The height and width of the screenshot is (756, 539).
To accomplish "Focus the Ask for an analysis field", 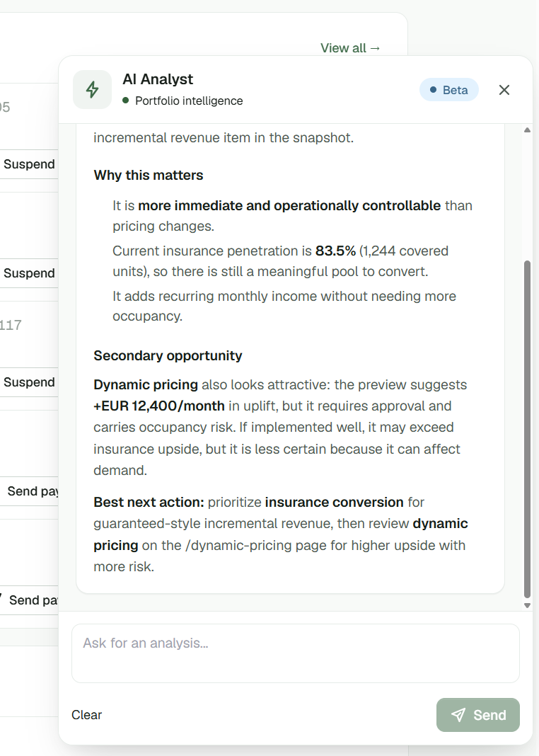I will click(296, 653).
